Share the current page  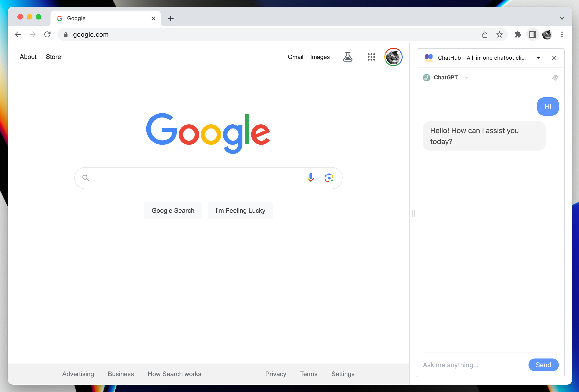click(485, 34)
